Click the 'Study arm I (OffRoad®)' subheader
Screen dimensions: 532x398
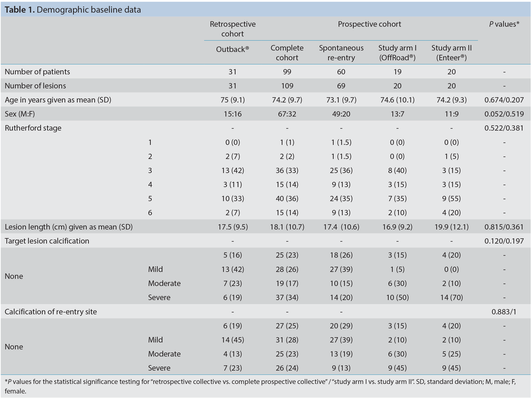click(397, 53)
